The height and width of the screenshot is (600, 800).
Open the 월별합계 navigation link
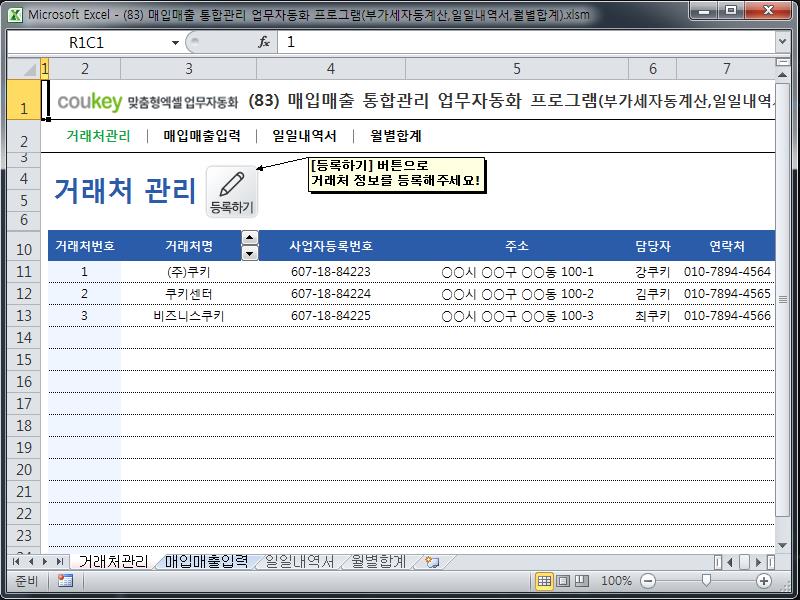[395, 136]
